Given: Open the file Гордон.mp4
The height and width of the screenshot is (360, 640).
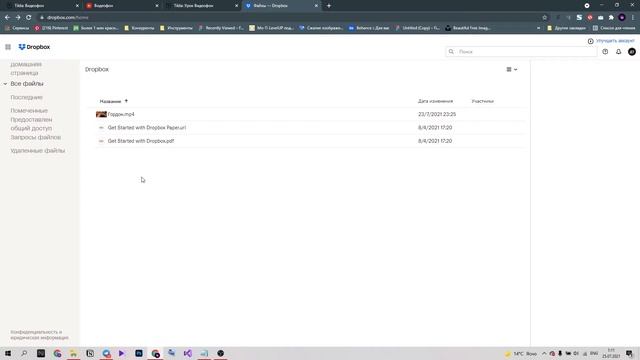Looking at the screenshot, I should pyautogui.click(x=121, y=114).
